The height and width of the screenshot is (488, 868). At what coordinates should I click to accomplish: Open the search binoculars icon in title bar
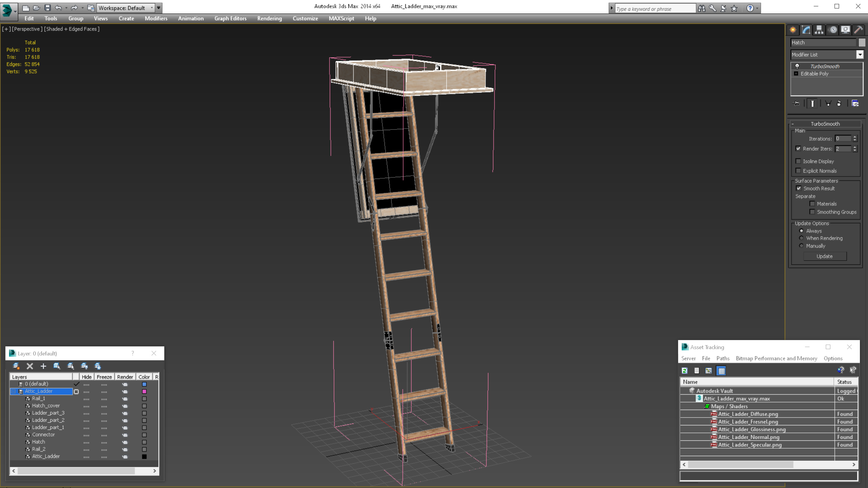(x=702, y=8)
